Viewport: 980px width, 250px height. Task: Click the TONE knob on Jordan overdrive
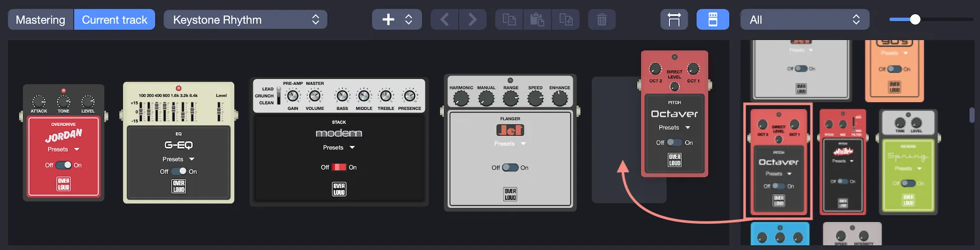pyautogui.click(x=63, y=101)
